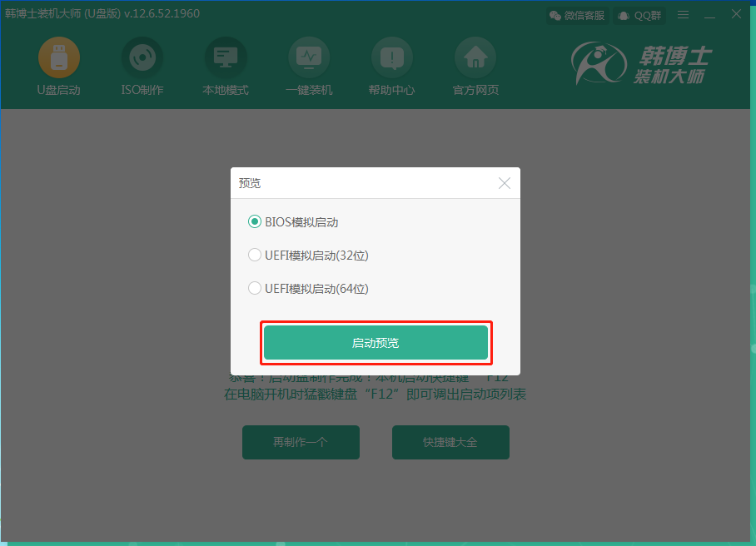Viewport: 756px width, 546px height.
Task: Open the 一键装机 feature
Action: point(308,67)
